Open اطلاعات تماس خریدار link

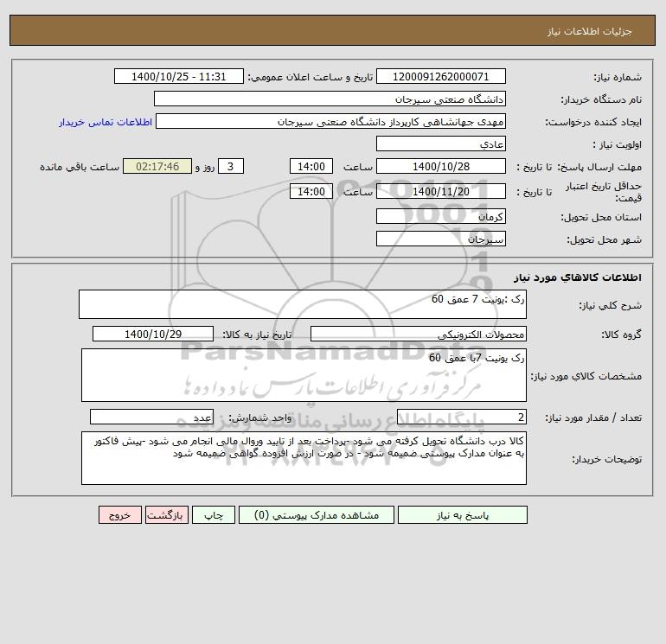(106, 122)
